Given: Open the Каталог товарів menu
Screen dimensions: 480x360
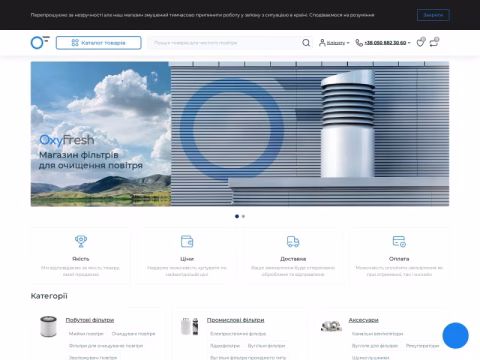Looking at the screenshot, I should (99, 43).
